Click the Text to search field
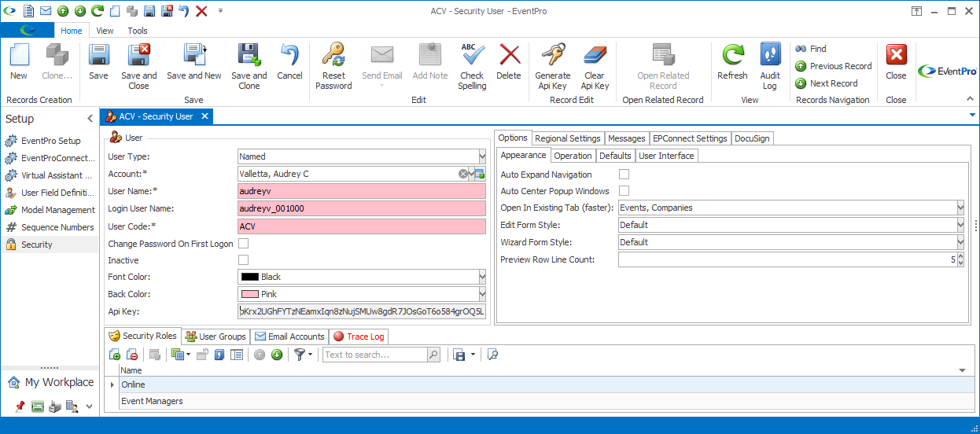This screenshot has height=434, width=980. coord(374,355)
